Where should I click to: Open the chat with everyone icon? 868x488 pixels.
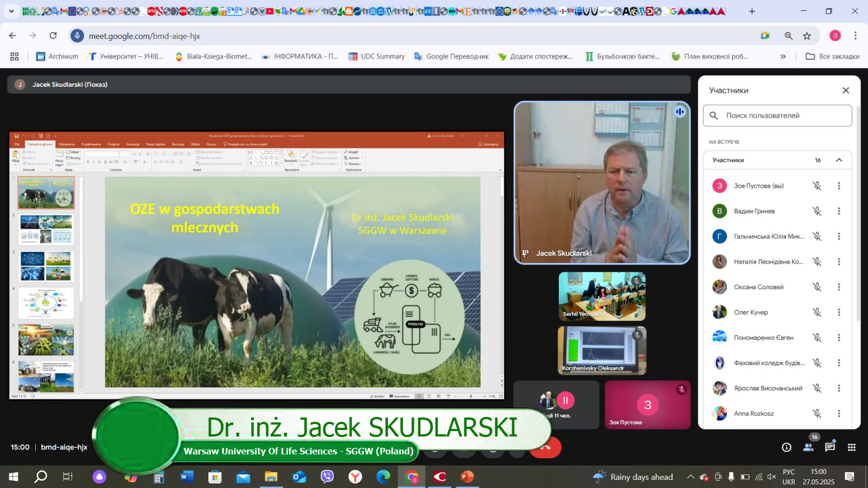tap(829, 447)
